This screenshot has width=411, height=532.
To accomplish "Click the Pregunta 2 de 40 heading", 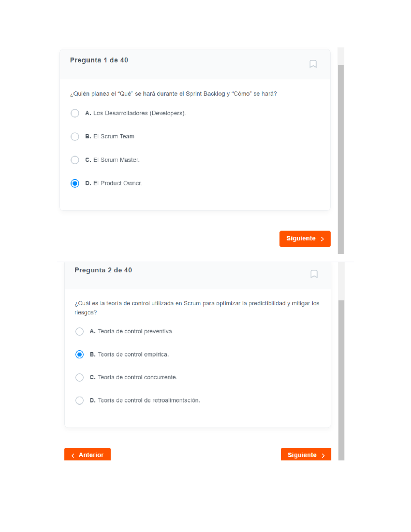I will coord(103,270).
